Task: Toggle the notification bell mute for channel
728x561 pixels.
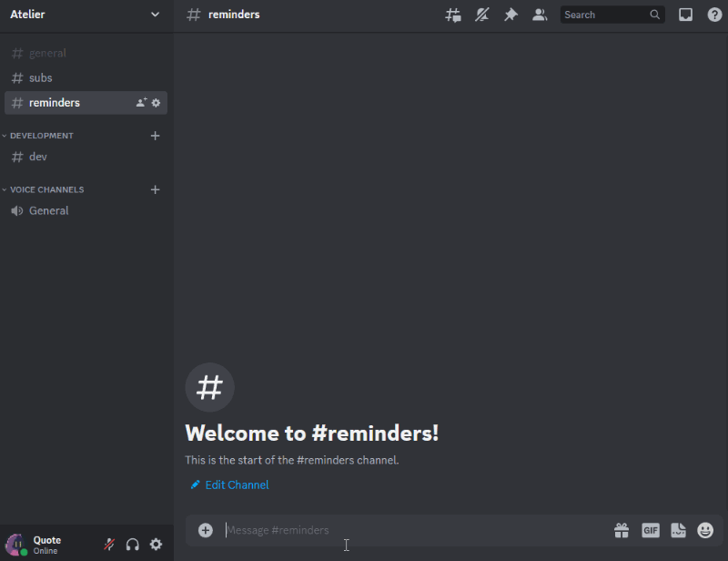Action: click(481, 15)
